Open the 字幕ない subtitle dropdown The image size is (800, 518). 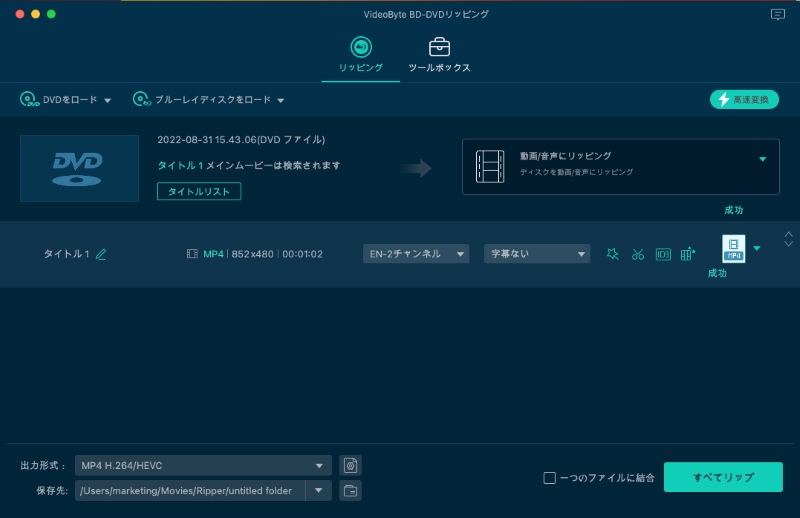coord(537,254)
